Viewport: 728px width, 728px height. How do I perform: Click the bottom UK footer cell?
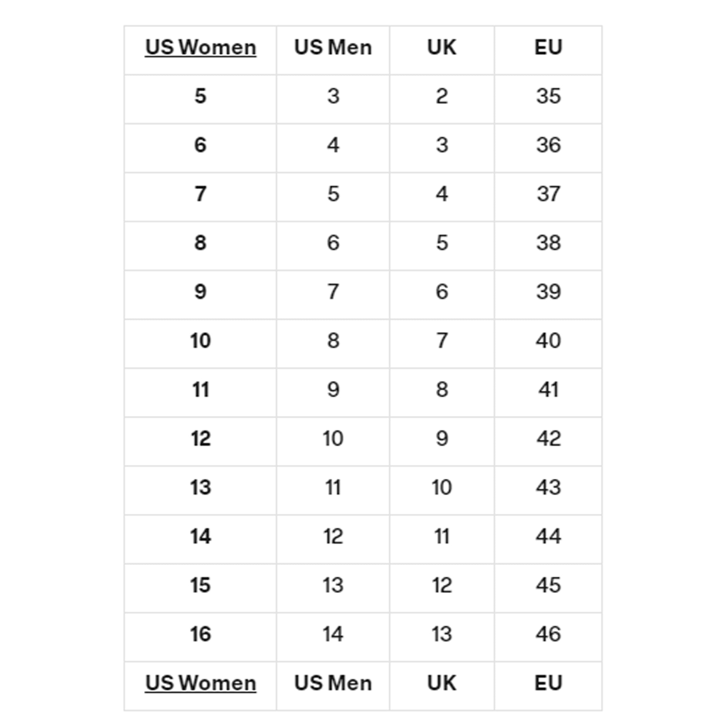click(441, 683)
